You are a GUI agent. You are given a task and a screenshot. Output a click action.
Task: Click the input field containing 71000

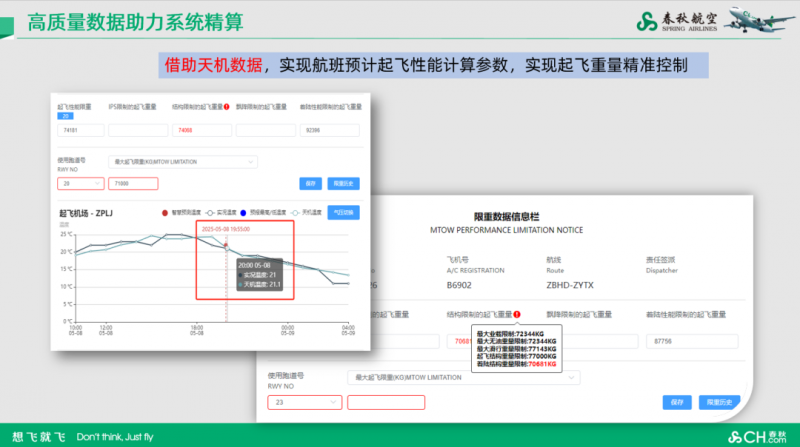click(x=133, y=183)
